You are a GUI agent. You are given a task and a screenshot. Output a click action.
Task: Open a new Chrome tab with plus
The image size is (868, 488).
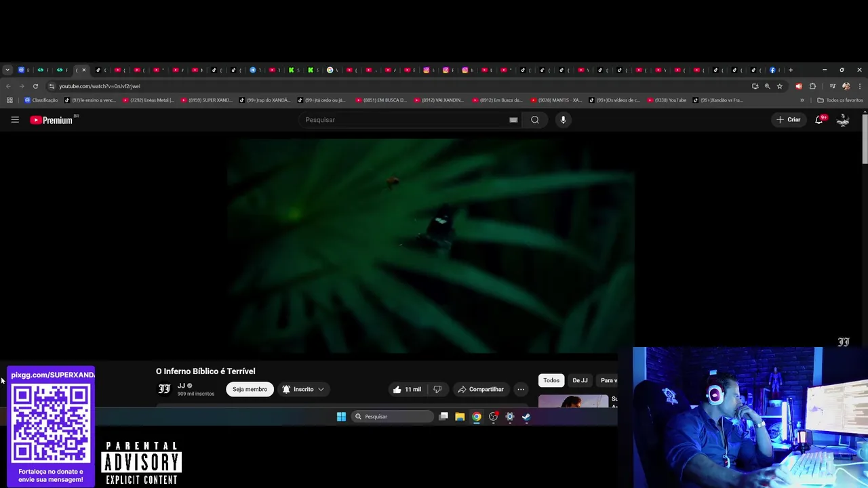pyautogui.click(x=790, y=70)
